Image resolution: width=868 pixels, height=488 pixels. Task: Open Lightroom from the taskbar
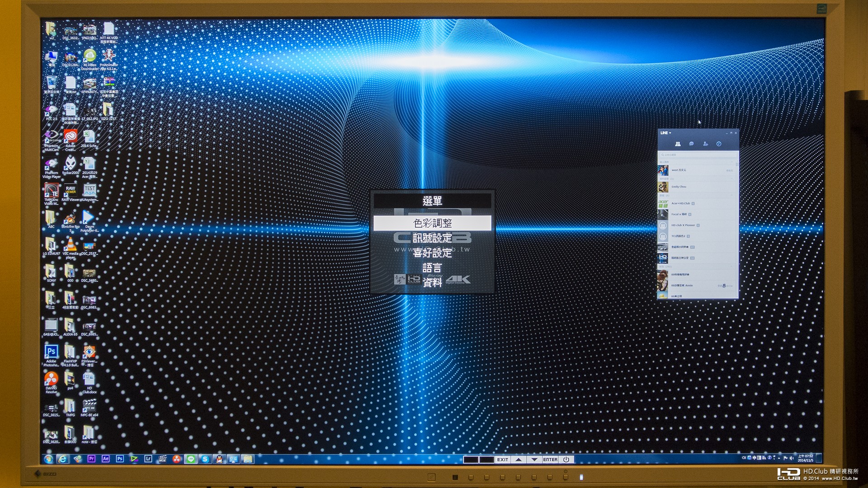tap(148, 459)
